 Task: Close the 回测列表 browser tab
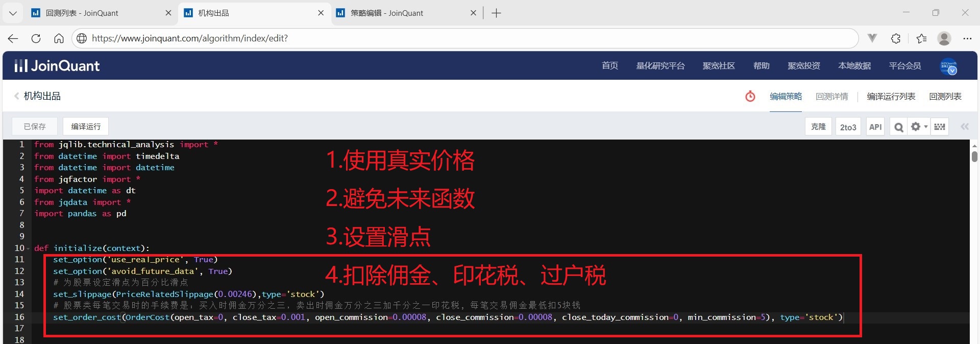[168, 13]
